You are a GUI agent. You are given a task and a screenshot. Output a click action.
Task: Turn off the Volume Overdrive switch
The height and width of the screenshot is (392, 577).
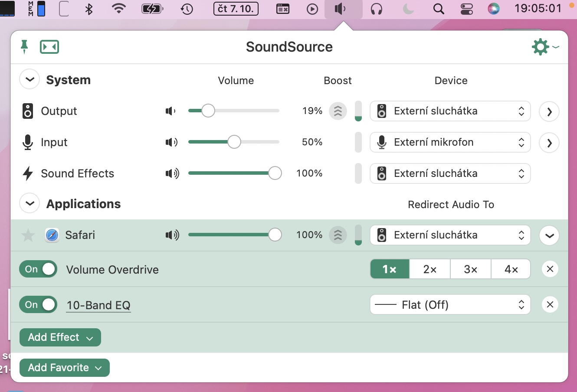tap(38, 269)
